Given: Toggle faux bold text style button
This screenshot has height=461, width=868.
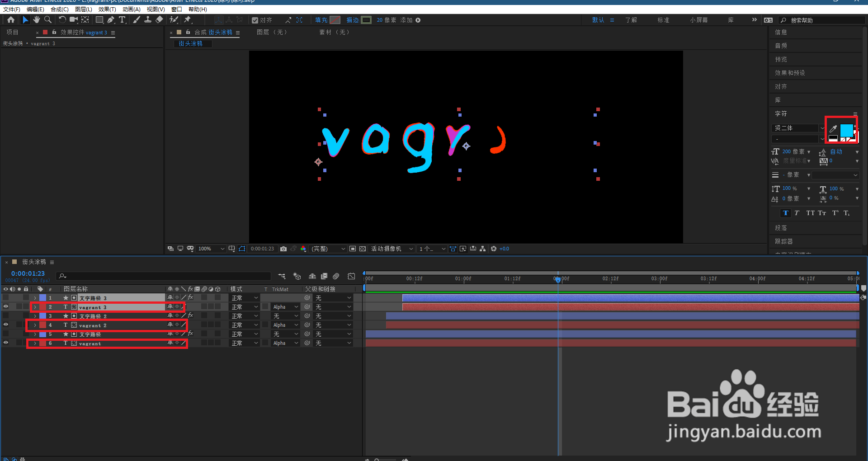Looking at the screenshot, I should pos(785,213).
